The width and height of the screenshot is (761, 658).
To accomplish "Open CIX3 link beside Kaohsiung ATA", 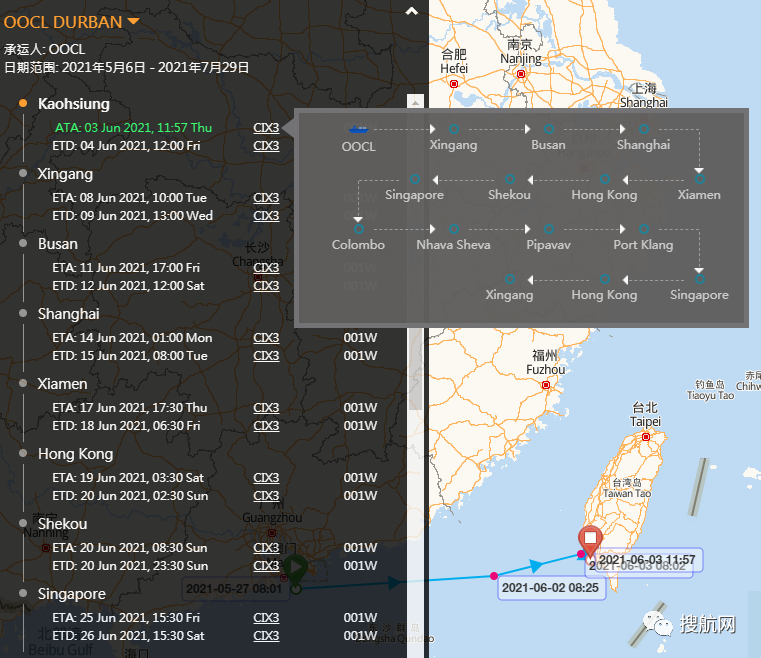I will pyautogui.click(x=266, y=128).
